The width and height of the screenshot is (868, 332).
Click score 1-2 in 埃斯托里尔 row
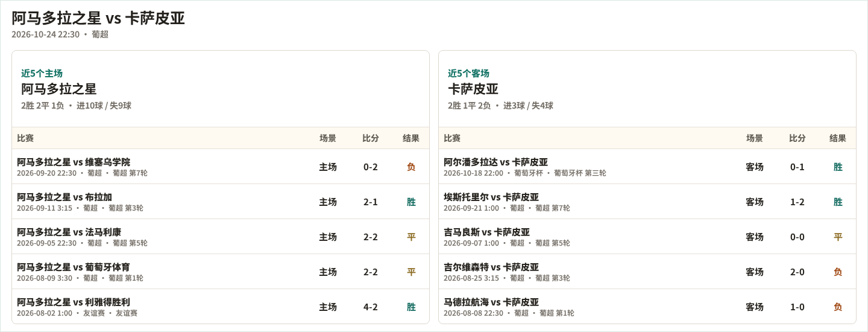coord(797,202)
